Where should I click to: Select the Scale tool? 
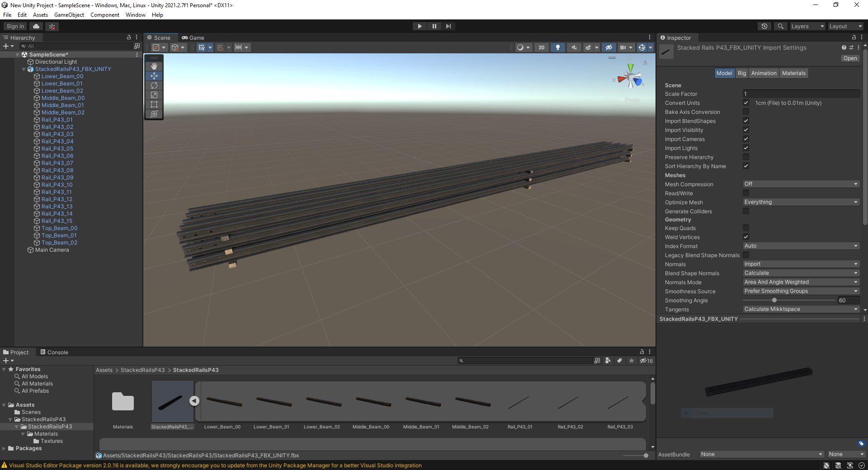154,95
